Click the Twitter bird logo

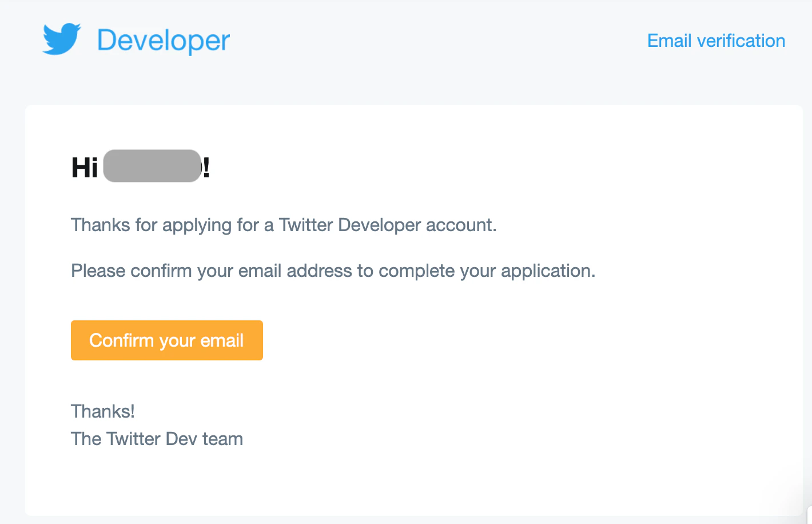tap(62, 39)
